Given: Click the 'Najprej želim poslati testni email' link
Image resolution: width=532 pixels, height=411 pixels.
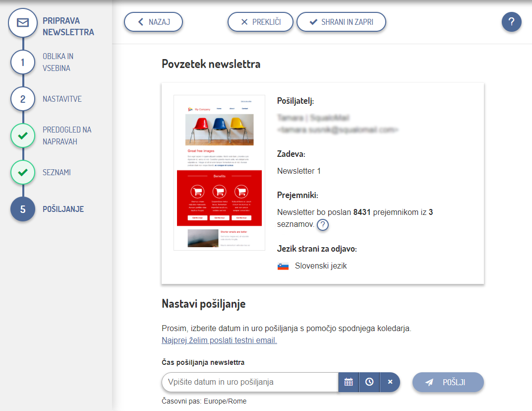Looking at the screenshot, I should (x=219, y=341).
